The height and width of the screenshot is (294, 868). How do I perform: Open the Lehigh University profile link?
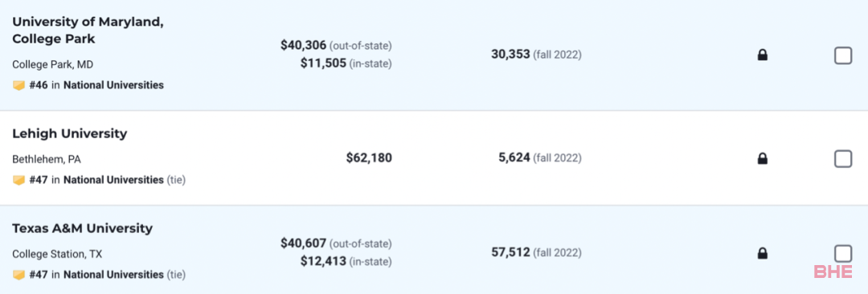[x=70, y=133]
